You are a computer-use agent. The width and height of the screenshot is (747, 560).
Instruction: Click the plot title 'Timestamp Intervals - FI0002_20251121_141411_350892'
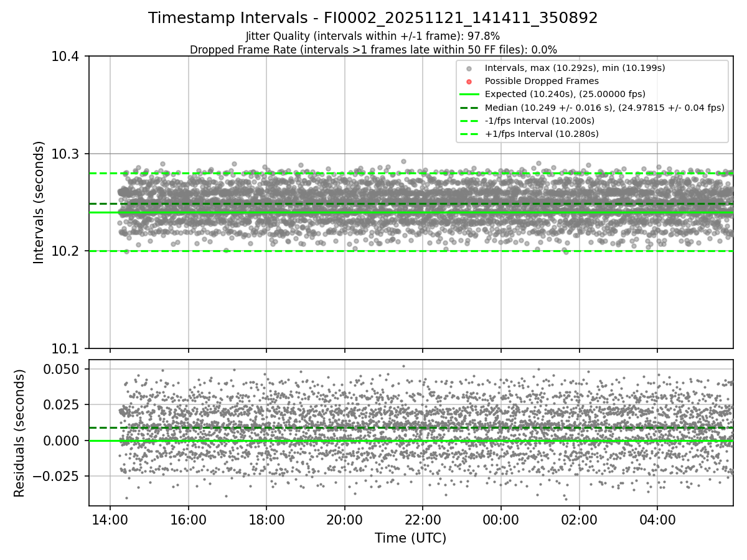373,18
